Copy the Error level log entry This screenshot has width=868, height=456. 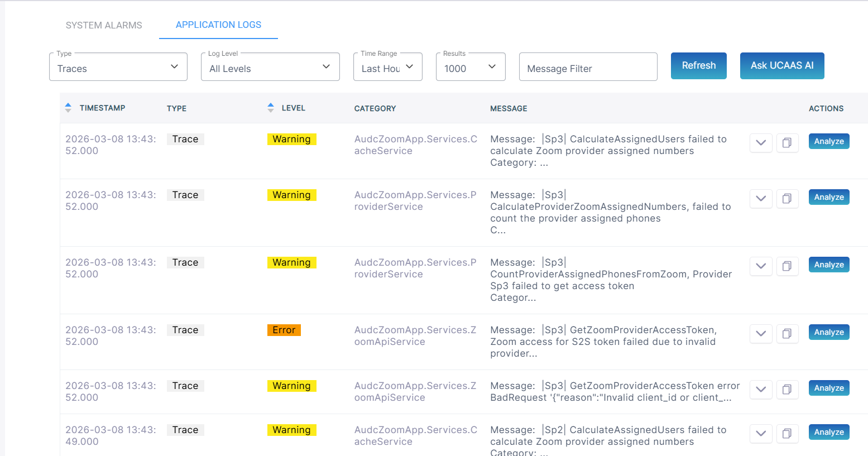point(787,333)
